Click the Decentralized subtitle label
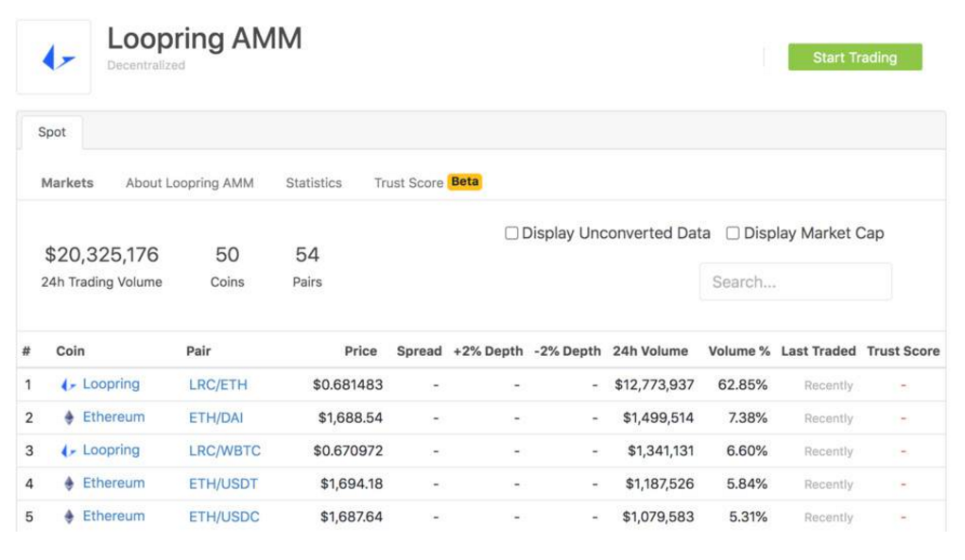Image resolution: width=965 pixels, height=560 pixels. pos(146,65)
